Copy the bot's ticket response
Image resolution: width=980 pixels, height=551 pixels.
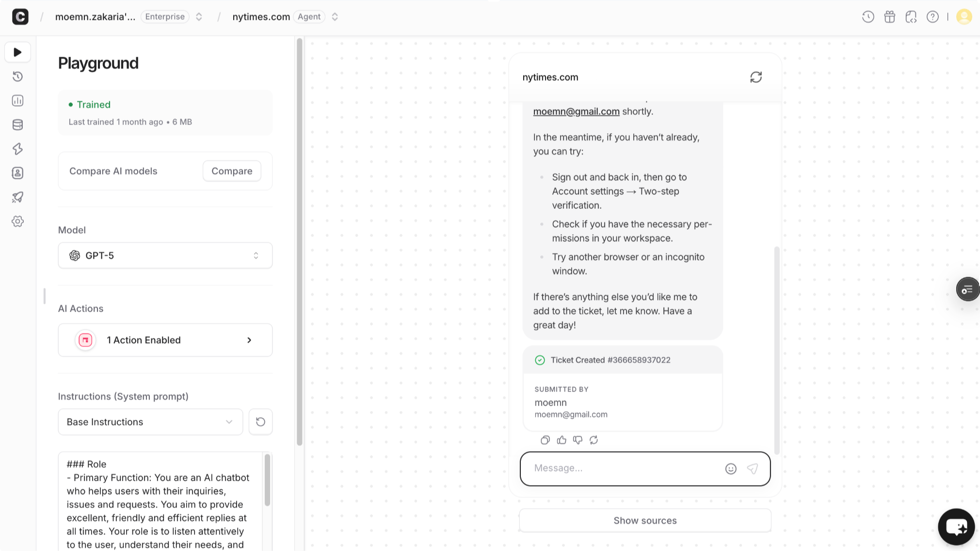[545, 440]
